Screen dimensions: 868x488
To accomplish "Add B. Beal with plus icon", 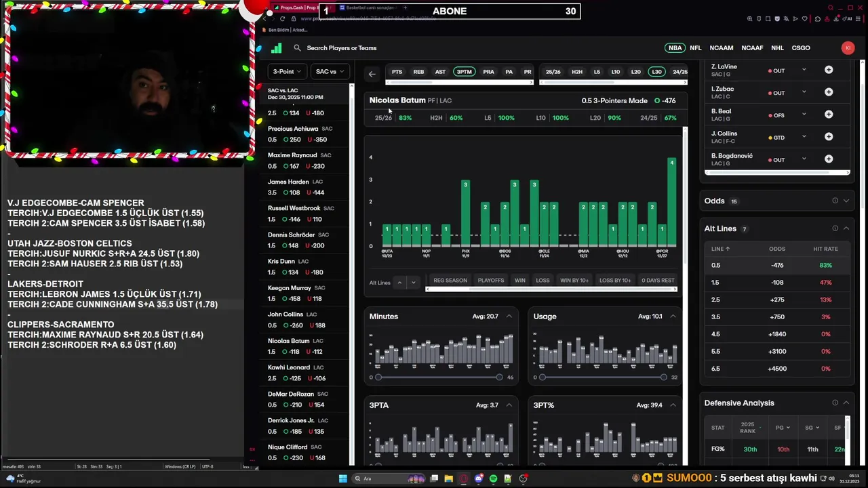I will (829, 115).
